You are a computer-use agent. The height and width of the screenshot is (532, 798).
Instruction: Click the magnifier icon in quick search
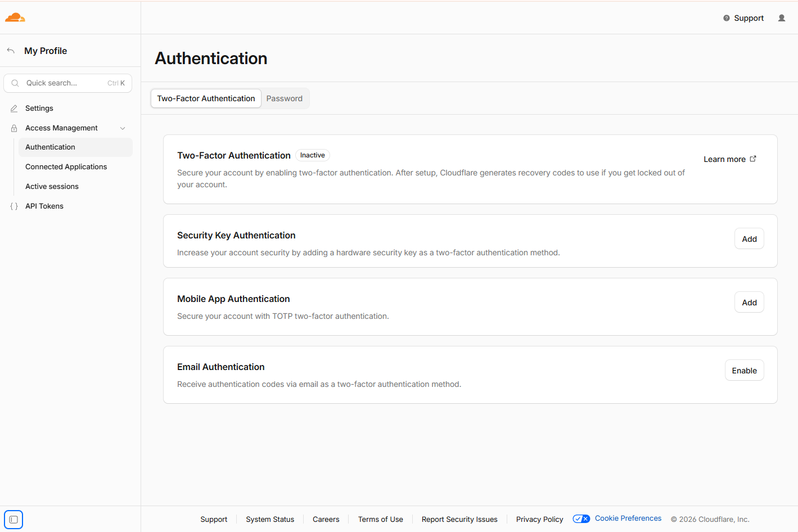click(15, 83)
